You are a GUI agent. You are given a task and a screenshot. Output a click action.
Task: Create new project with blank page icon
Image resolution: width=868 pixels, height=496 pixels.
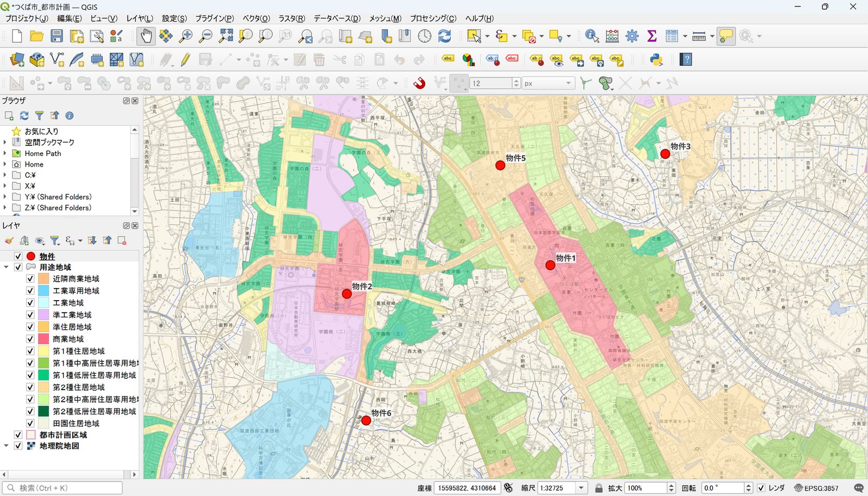[17, 36]
